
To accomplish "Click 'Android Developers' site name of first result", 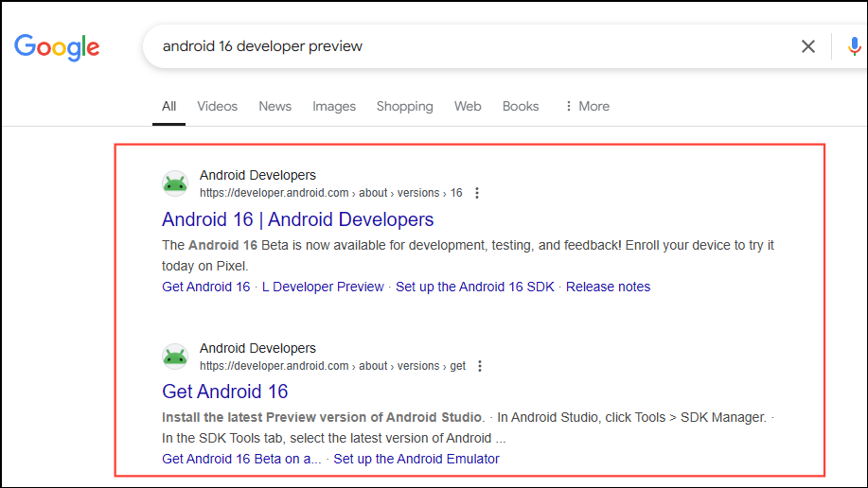I will coord(257,175).
